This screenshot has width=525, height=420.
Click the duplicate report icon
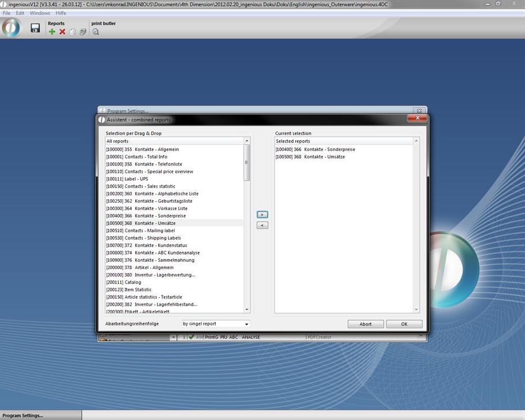point(73,32)
